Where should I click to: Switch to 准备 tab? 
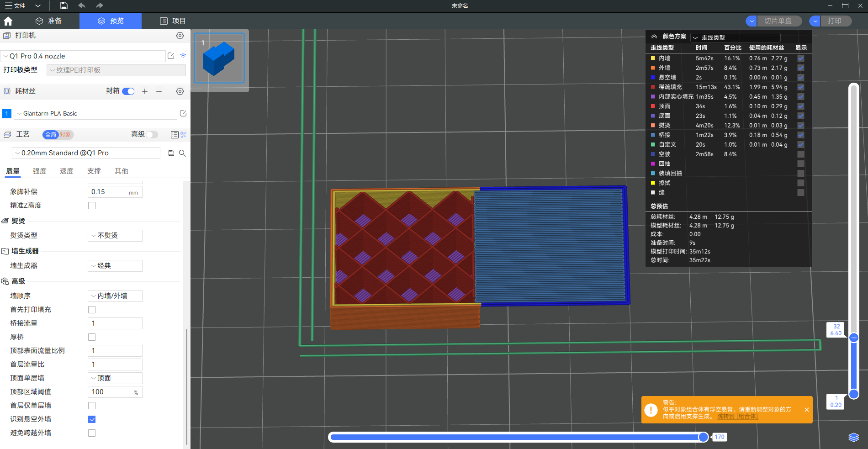click(x=48, y=21)
